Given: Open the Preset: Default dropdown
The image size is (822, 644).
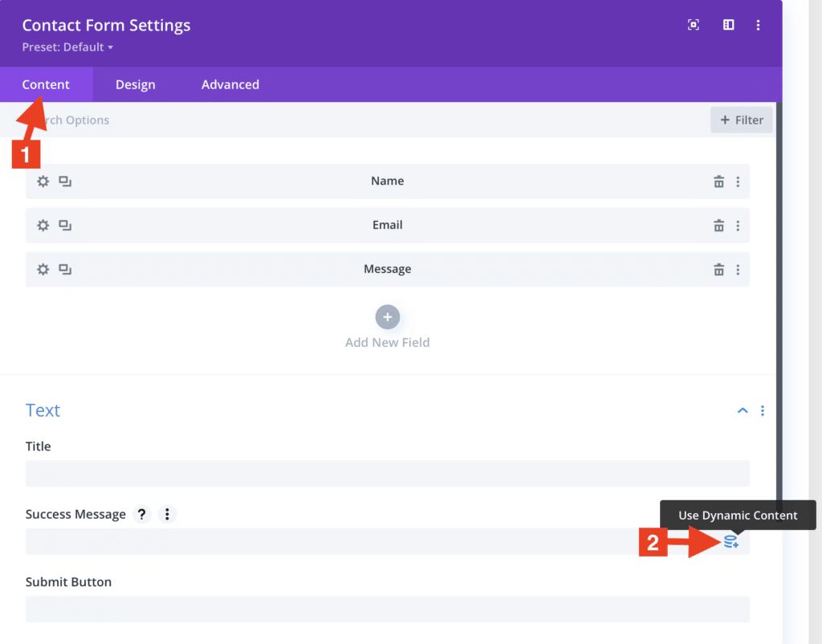Looking at the screenshot, I should pyautogui.click(x=67, y=47).
